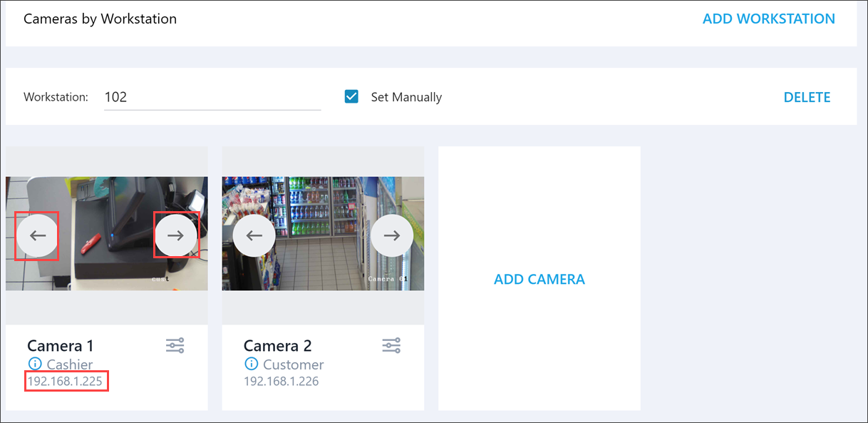This screenshot has width=868, height=423.
Task: Click the Camera 1 title text
Action: click(61, 346)
